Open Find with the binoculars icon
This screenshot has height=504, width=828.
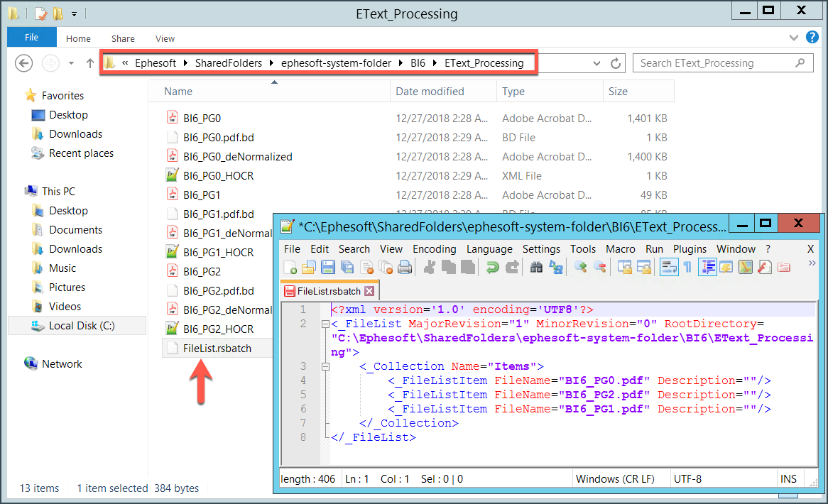coord(536,268)
